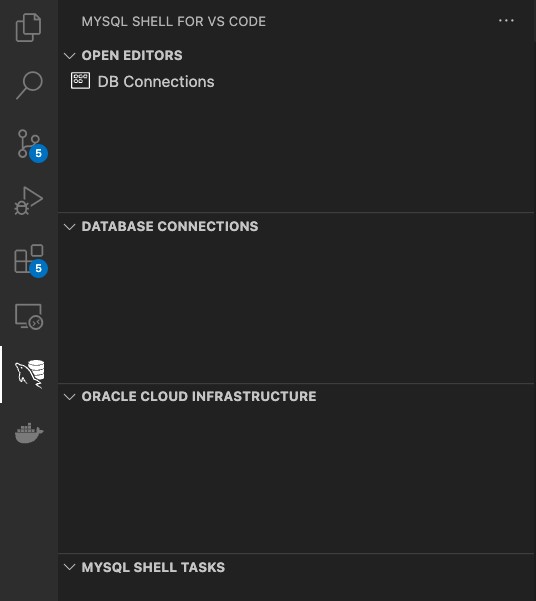The width and height of the screenshot is (536, 601).
Task: Click the DB Connections editor icon
Action: pyautogui.click(x=81, y=81)
